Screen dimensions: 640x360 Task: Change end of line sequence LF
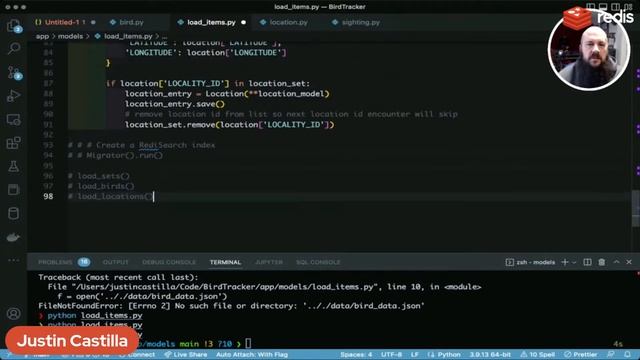point(415,355)
